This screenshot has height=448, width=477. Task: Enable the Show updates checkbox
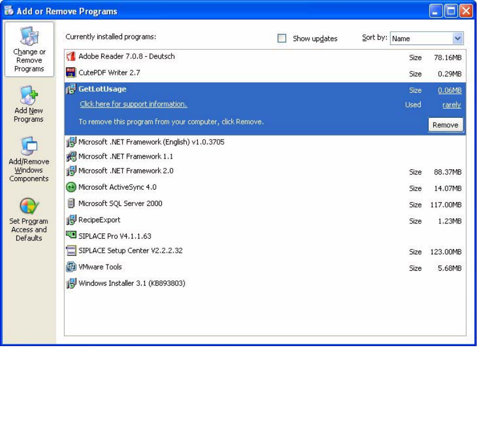click(282, 38)
